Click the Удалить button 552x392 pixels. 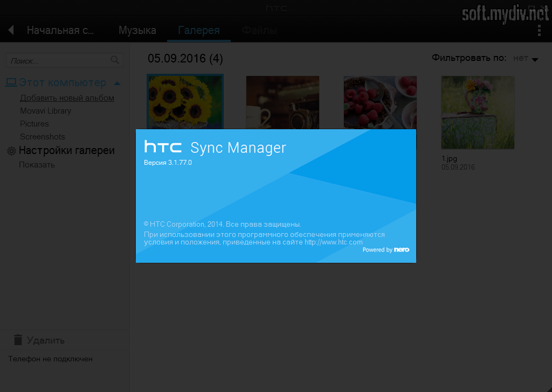pyautogui.click(x=45, y=340)
